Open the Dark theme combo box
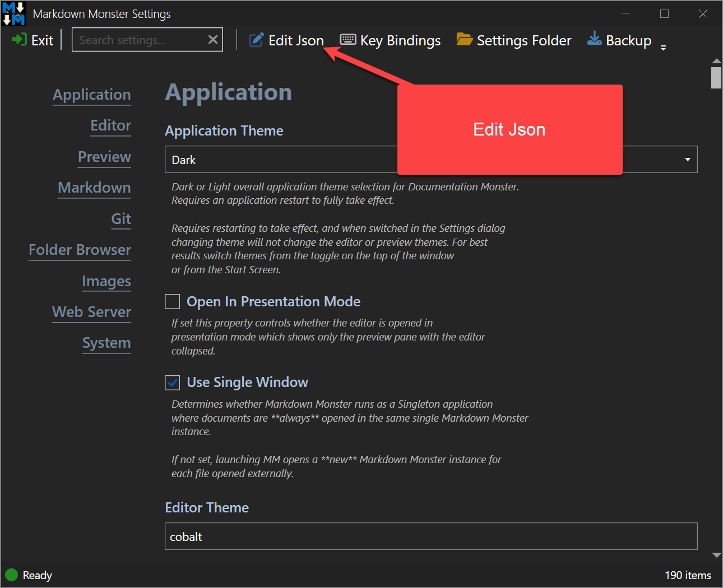Screen dimensions: 723x588 (431, 160)
